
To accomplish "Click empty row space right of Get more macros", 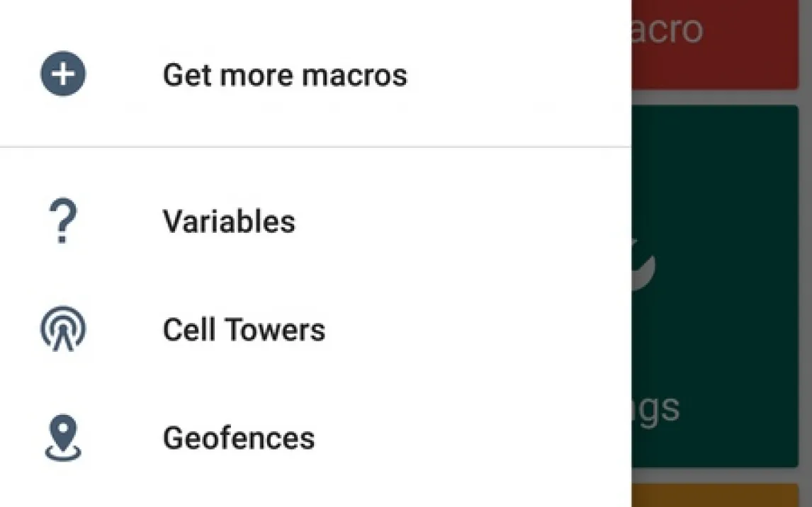I will tap(517, 75).
